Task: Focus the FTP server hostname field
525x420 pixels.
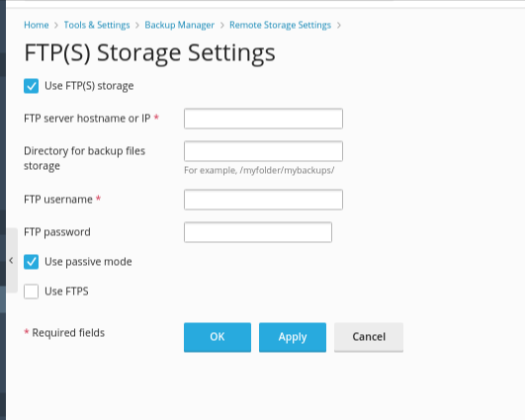Action: (263, 119)
